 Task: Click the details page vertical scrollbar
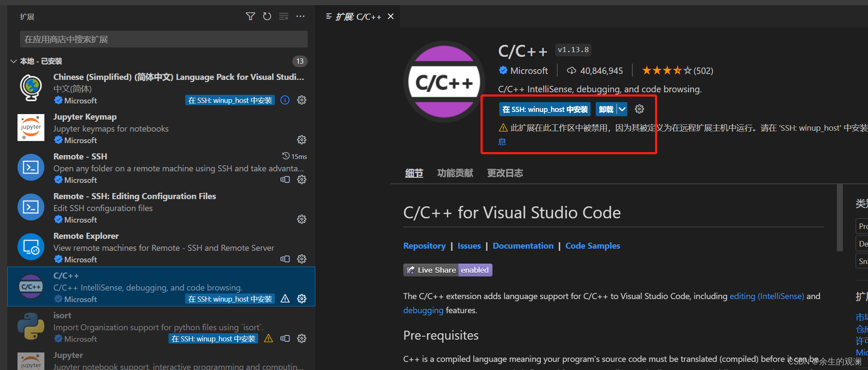840,218
